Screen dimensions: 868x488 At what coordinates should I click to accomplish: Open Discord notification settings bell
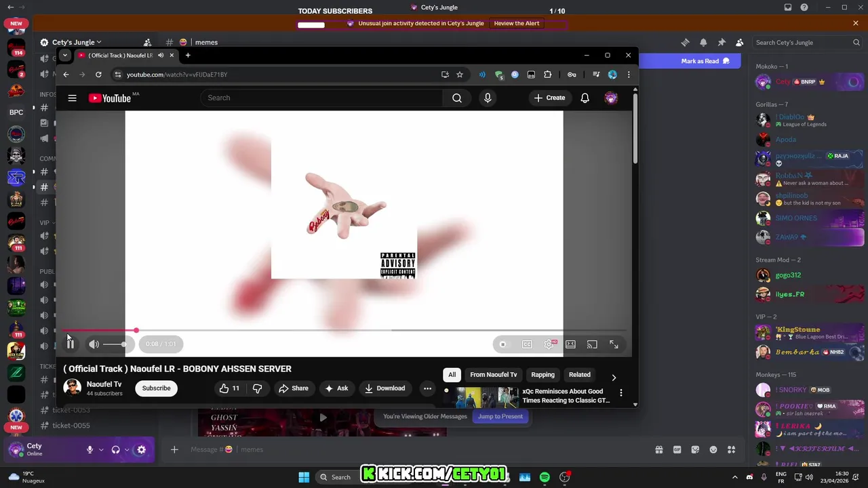click(703, 42)
